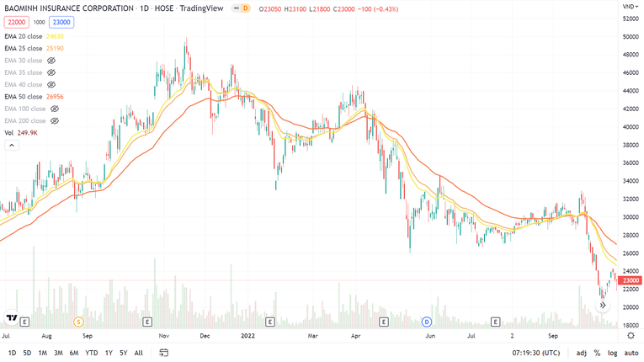Click the red 23000 price label
This screenshot has width=644, height=362.
[630, 280]
